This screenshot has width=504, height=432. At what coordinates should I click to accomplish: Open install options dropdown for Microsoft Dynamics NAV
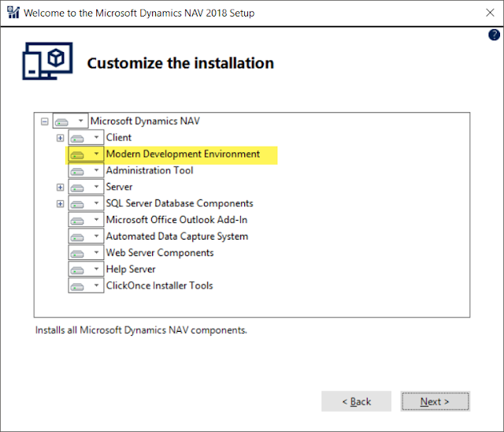pos(80,121)
